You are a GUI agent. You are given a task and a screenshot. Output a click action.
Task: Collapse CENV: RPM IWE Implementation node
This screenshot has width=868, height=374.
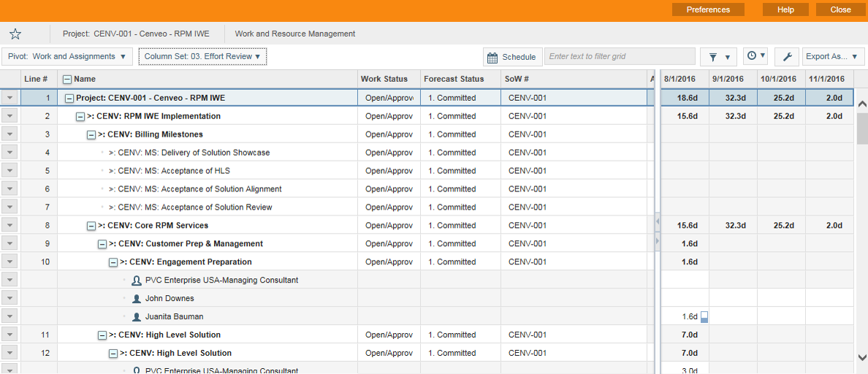(x=80, y=116)
